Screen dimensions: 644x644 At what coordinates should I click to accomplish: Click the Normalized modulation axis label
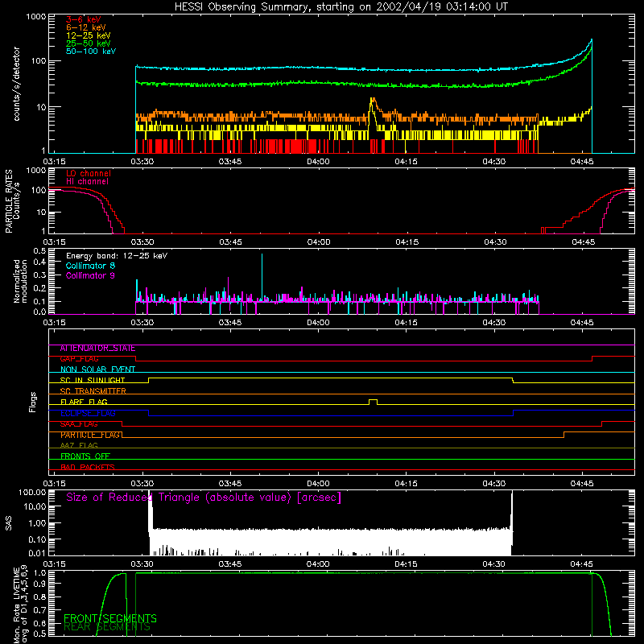pos(21,281)
